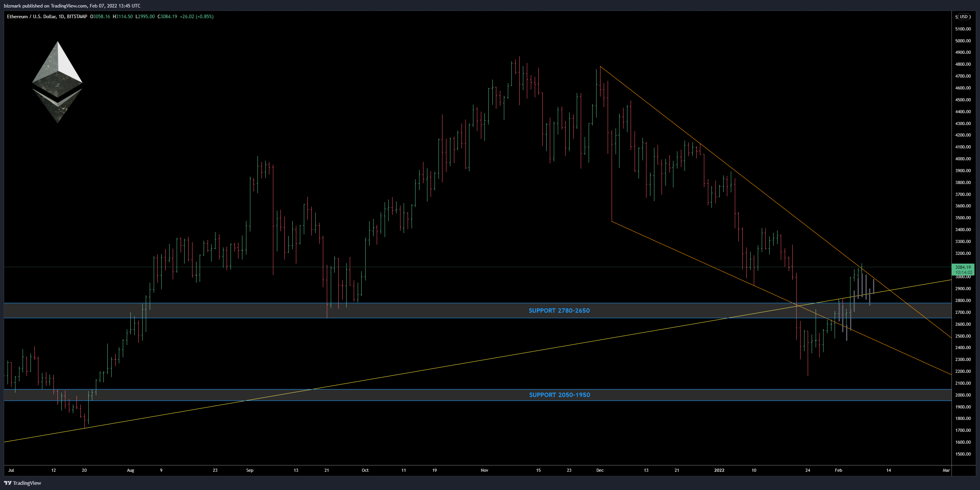Click the open value O3058.16
980x490 pixels.
tap(100, 17)
